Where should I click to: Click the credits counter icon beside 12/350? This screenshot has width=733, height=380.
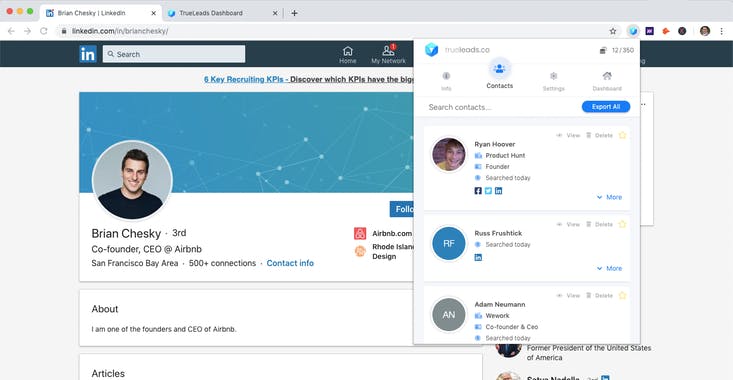click(x=603, y=50)
